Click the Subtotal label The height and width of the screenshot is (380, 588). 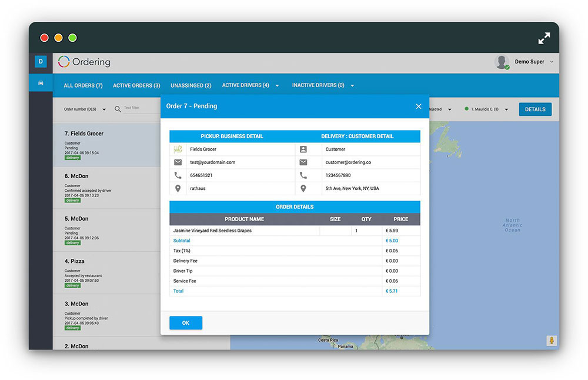tap(182, 241)
